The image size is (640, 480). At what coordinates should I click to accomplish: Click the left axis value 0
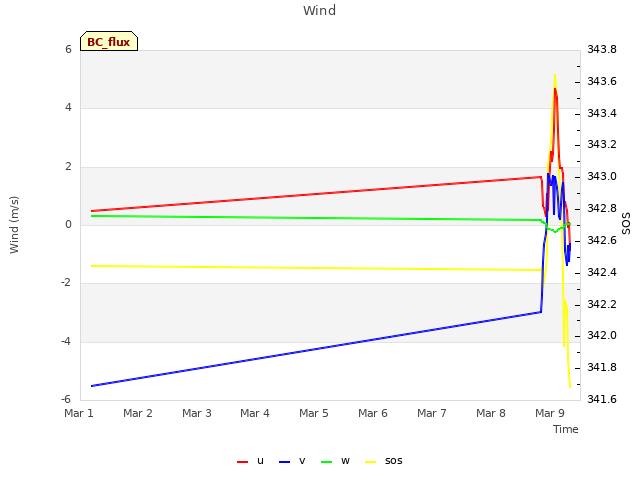[x=68, y=224]
